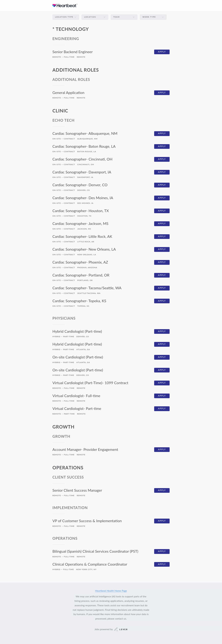
Task: Apply for Senior Client Success Manager
Action: tap(162, 490)
